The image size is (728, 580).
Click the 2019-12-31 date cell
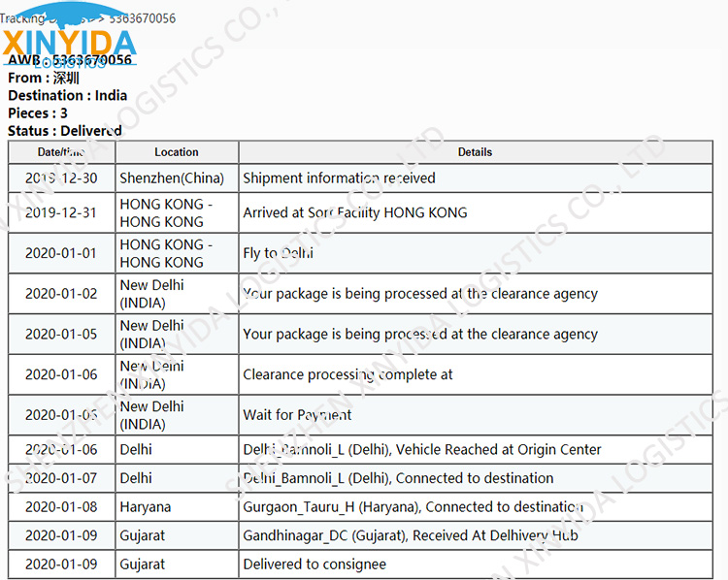(61, 212)
